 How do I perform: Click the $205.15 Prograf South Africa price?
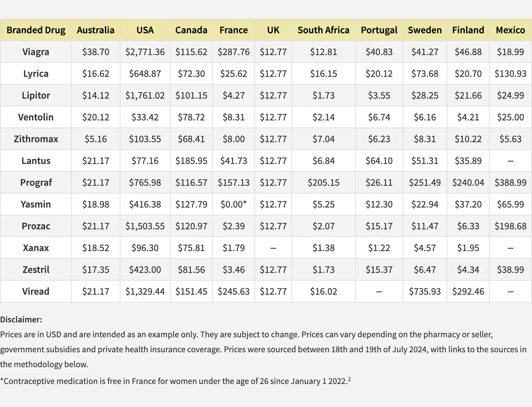(x=323, y=183)
